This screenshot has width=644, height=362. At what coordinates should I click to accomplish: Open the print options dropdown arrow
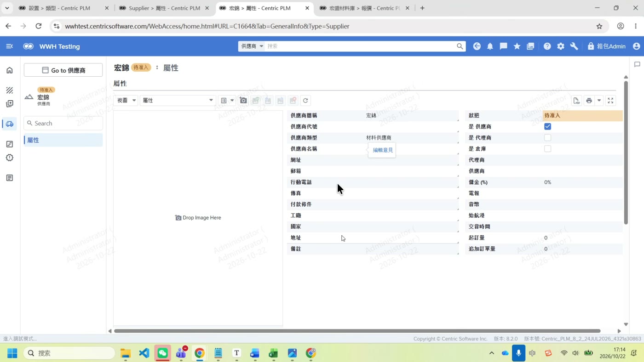pos(599,101)
